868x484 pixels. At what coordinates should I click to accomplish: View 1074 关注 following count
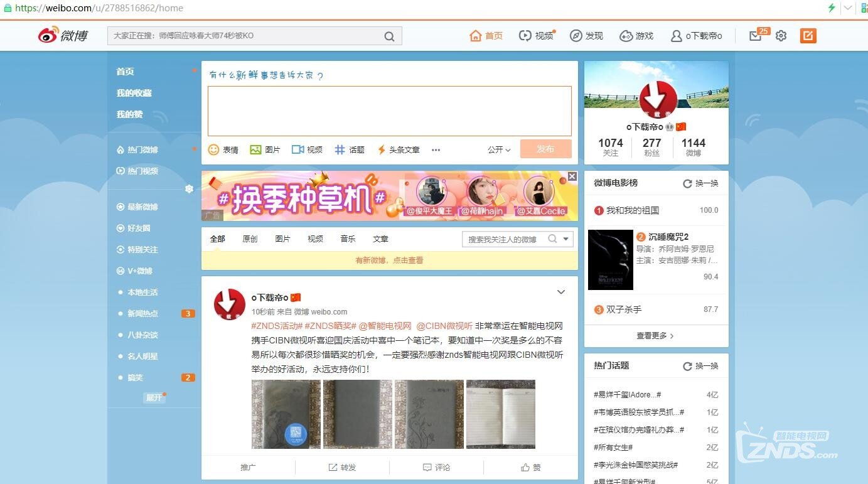tap(611, 147)
